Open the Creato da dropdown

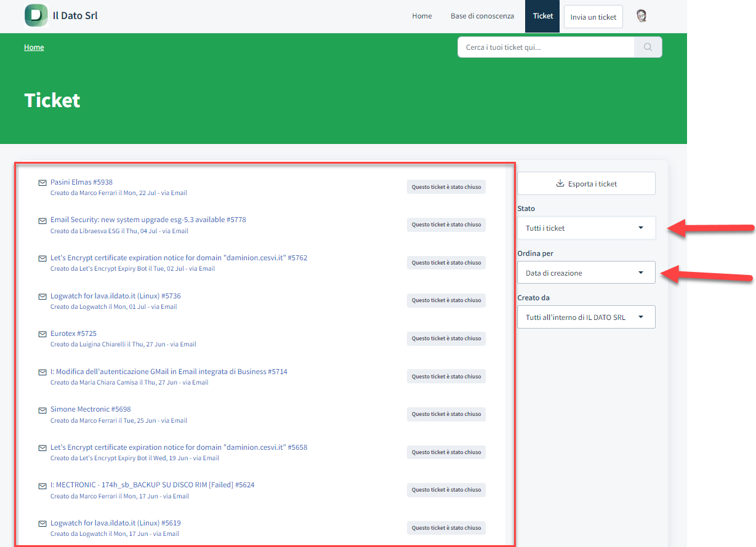point(586,317)
